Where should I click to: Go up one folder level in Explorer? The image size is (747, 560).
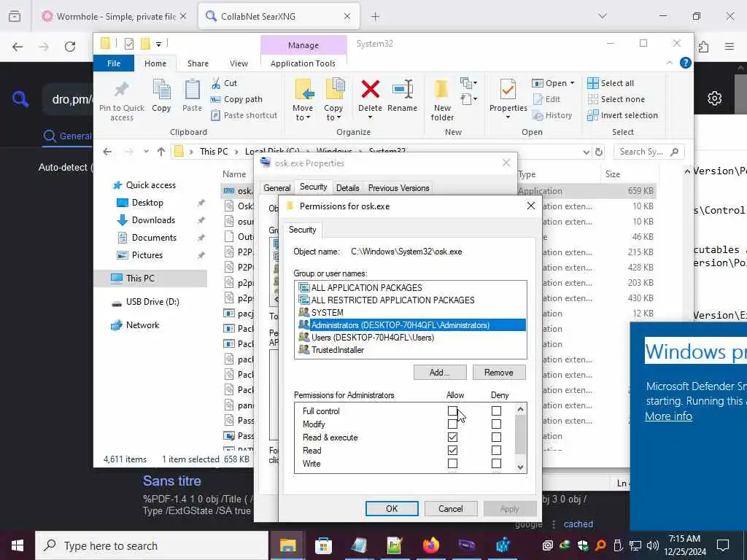pos(161,152)
